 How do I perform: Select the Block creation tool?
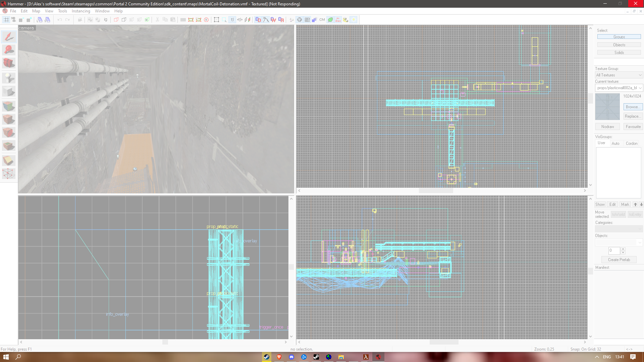[x=9, y=91]
